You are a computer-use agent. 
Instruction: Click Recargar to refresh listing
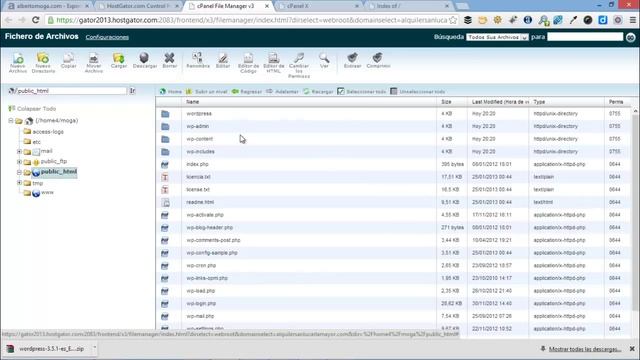(x=318, y=91)
